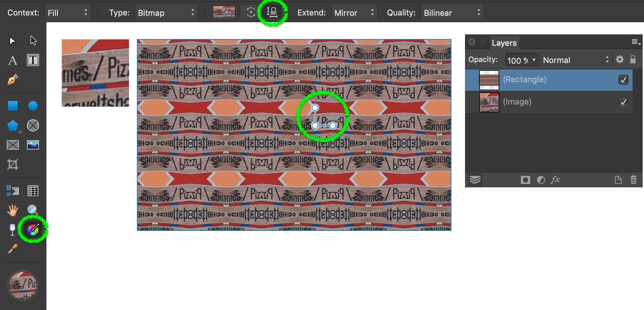Screen dimensions: 644x310
Task: Select the Fill tool colour wheel
Action: (33, 230)
